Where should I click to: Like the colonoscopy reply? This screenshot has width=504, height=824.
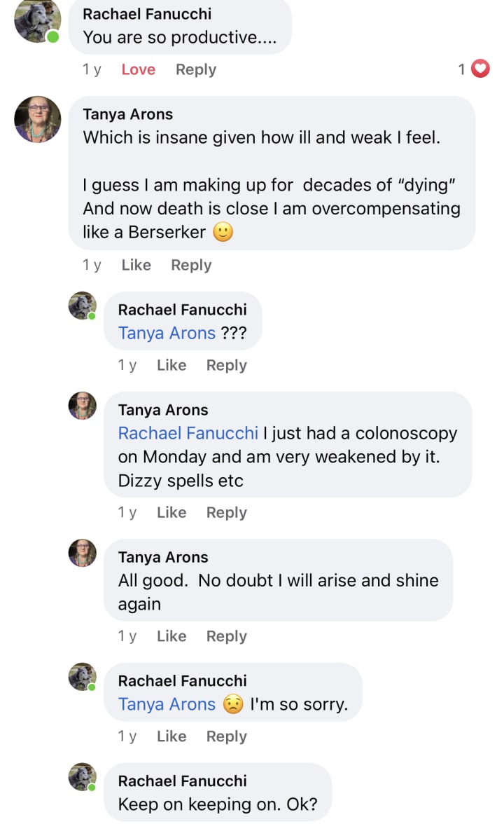[x=171, y=512]
